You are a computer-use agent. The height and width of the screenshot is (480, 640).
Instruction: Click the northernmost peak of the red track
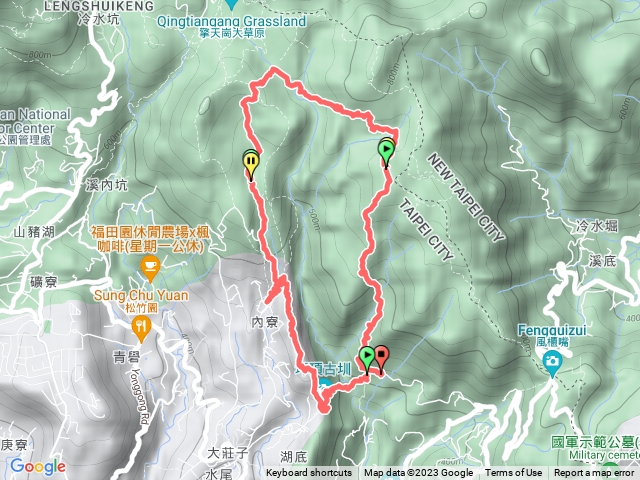click(274, 69)
